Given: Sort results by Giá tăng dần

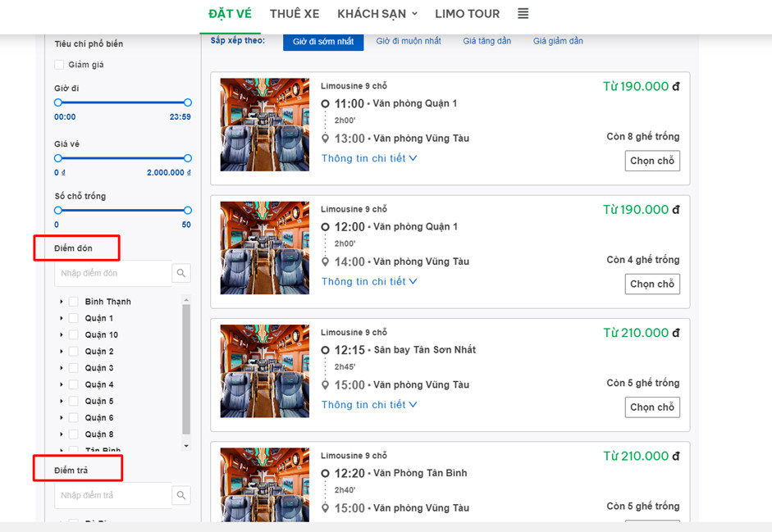Looking at the screenshot, I should 486,41.
